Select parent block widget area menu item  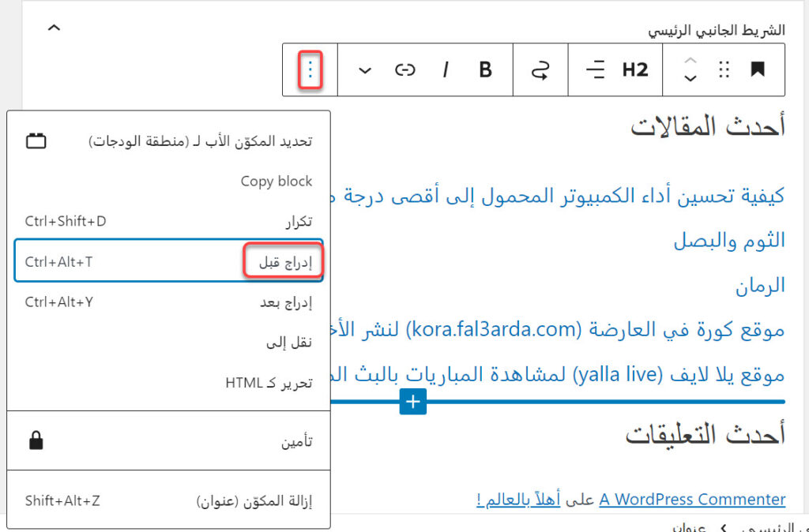169,140
